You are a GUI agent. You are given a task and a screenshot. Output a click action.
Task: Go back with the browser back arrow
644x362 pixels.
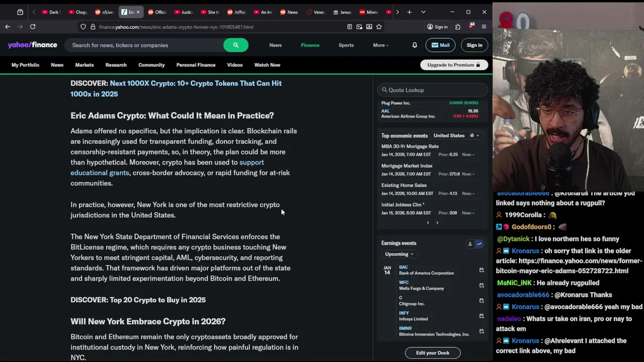(x=8, y=27)
